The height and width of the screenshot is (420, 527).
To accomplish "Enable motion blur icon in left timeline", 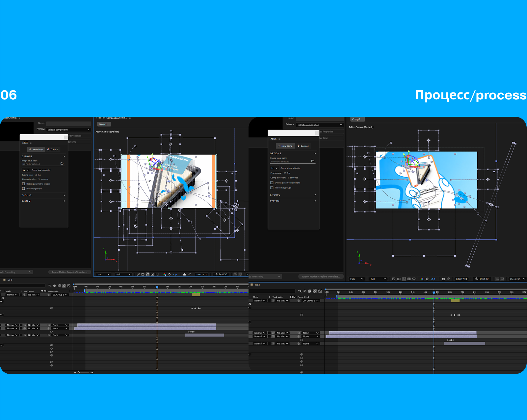I will coord(64,286).
